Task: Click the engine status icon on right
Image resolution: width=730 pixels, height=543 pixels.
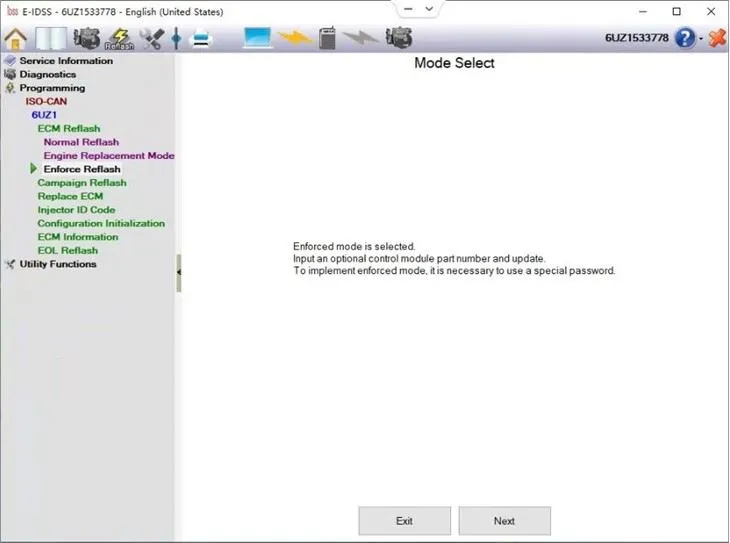Action: tap(399, 37)
